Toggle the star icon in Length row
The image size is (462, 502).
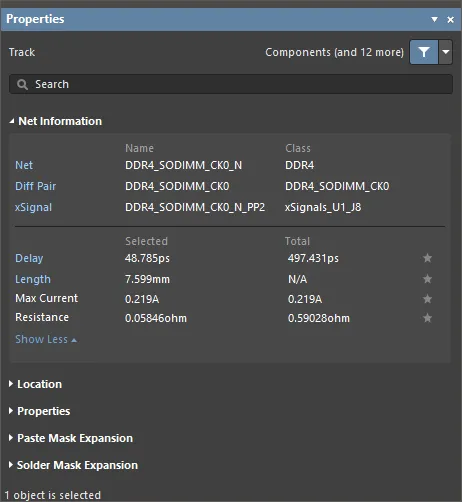[427, 279]
